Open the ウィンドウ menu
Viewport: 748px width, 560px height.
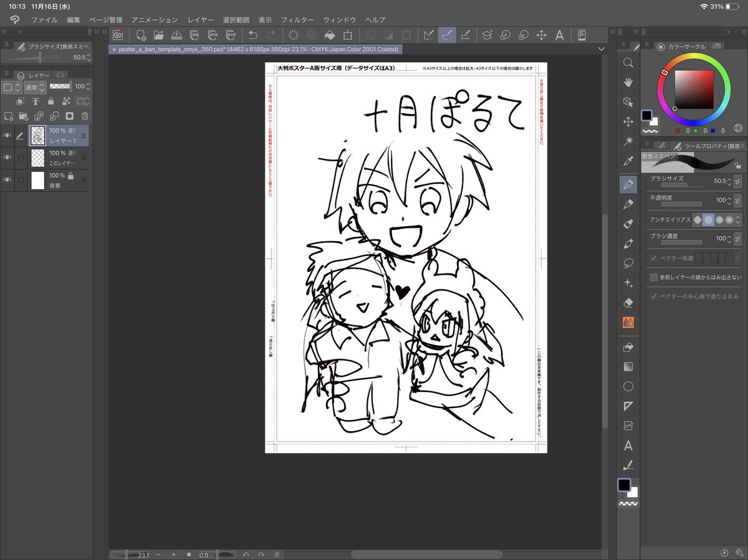(x=340, y=20)
